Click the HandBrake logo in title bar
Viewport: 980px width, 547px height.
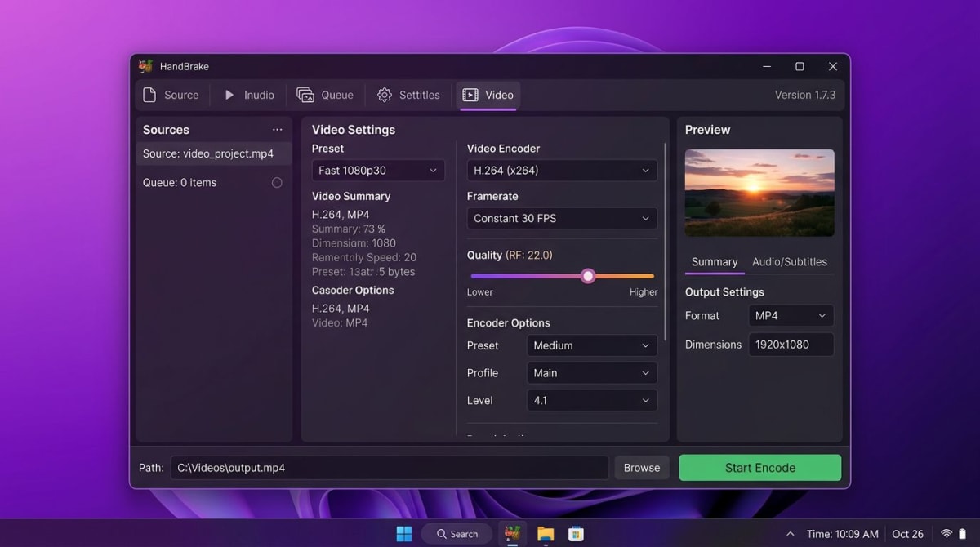click(x=145, y=66)
